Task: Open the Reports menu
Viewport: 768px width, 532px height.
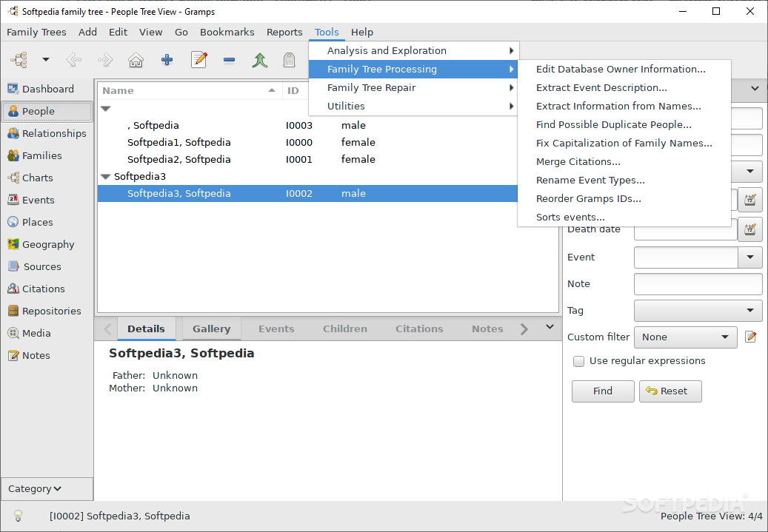Action: click(x=284, y=33)
